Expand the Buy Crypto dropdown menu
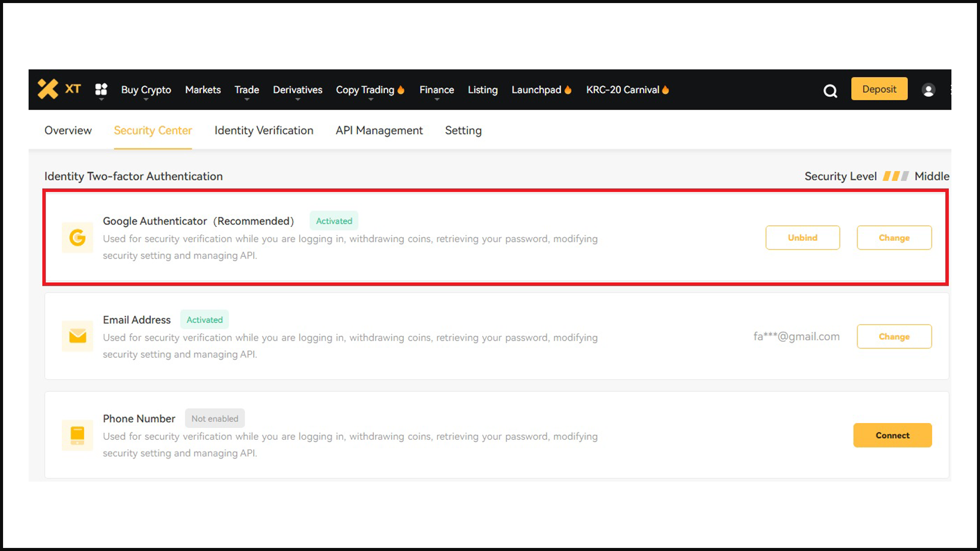 coord(145,89)
